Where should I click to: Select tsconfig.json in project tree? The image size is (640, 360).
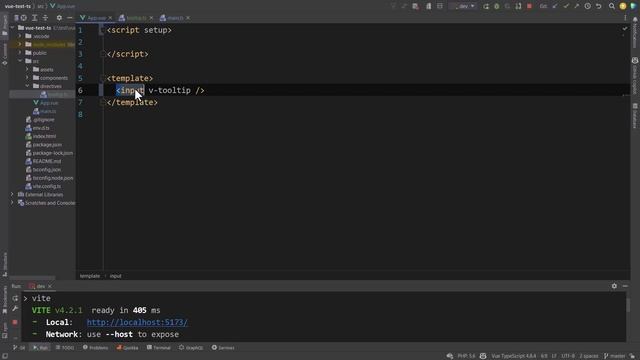click(x=43, y=169)
